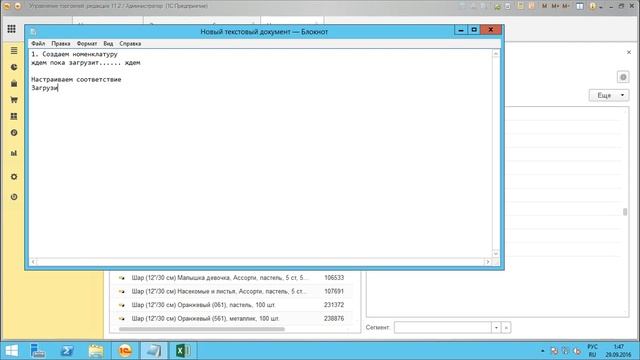
Task: Click the M+ button in 1C title bar
Action: (x=555, y=6)
